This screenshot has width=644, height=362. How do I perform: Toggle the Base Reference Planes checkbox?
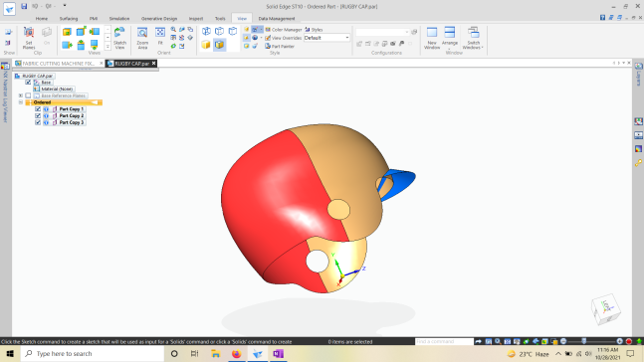pyautogui.click(x=28, y=95)
